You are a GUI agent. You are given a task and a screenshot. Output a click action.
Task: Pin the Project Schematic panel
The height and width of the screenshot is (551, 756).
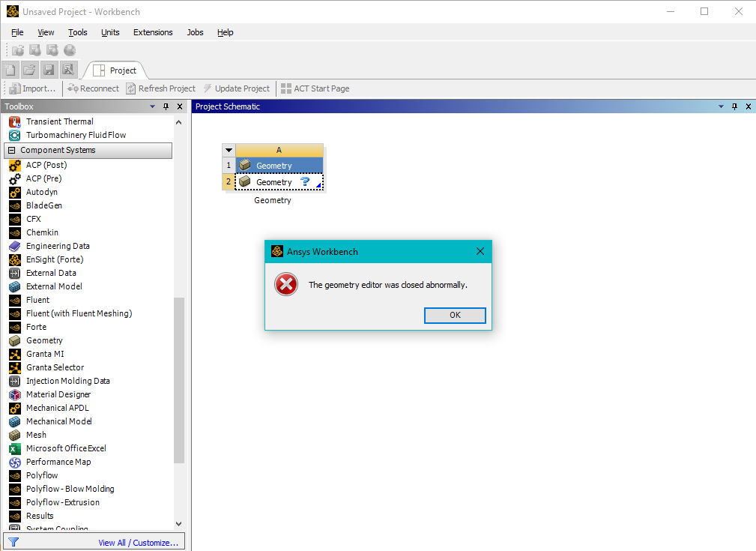click(x=735, y=106)
